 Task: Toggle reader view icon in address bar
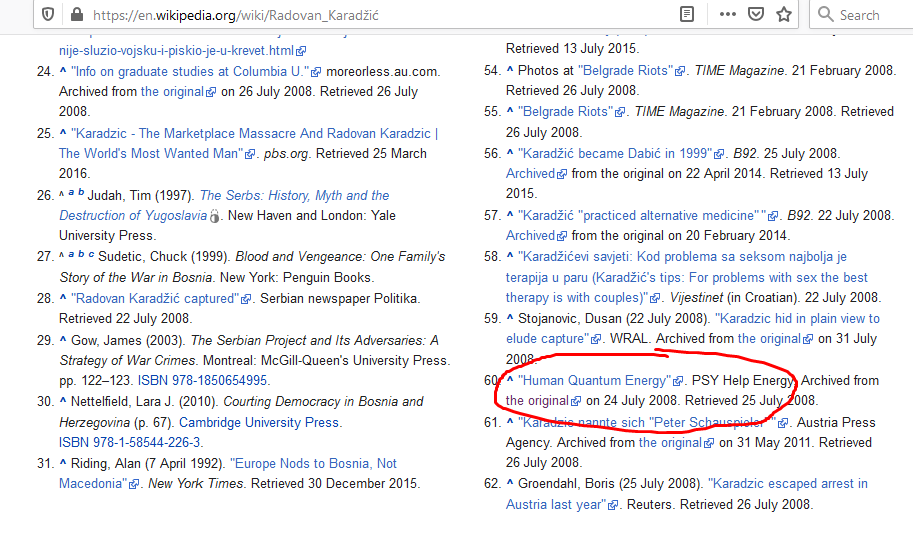click(687, 14)
